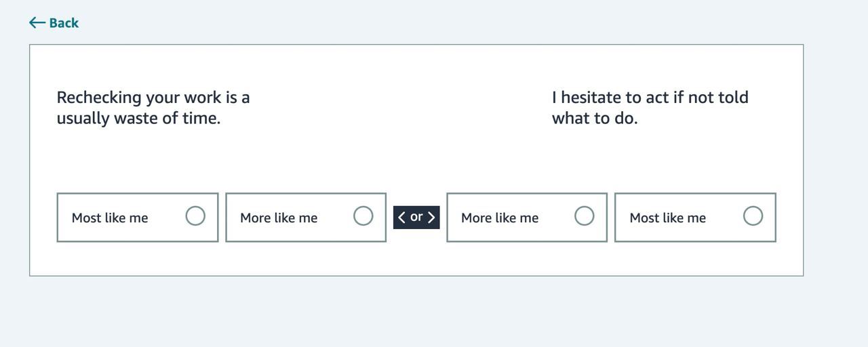Click the Most like me label under rechecking statement
This screenshot has height=347, width=868.
click(110, 218)
